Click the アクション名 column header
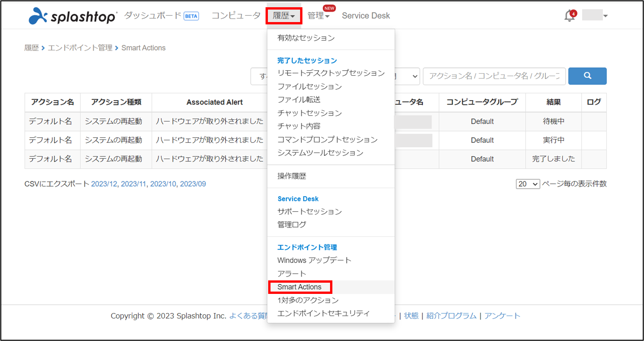644x341 pixels. (53, 102)
